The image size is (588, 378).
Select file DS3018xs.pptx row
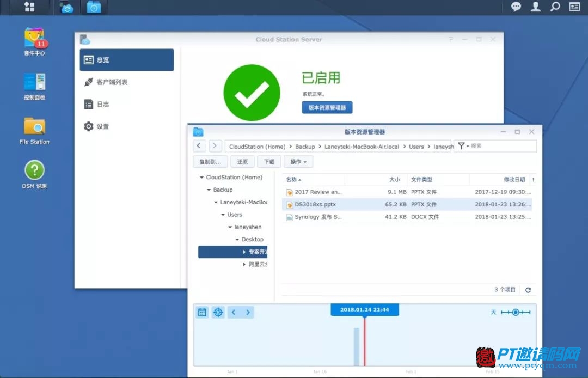tap(407, 204)
